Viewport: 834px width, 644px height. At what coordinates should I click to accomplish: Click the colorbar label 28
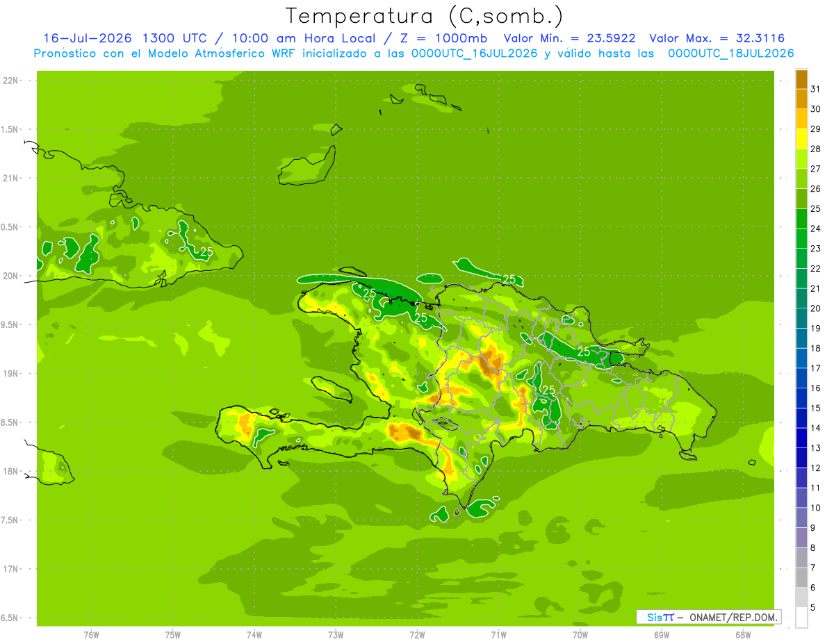tap(816, 149)
